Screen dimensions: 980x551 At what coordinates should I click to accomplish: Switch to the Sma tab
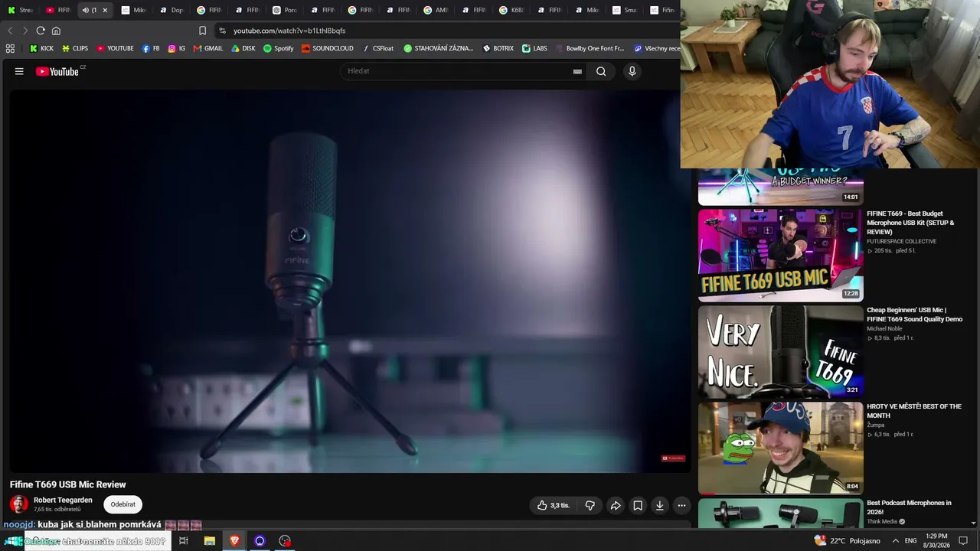click(624, 10)
